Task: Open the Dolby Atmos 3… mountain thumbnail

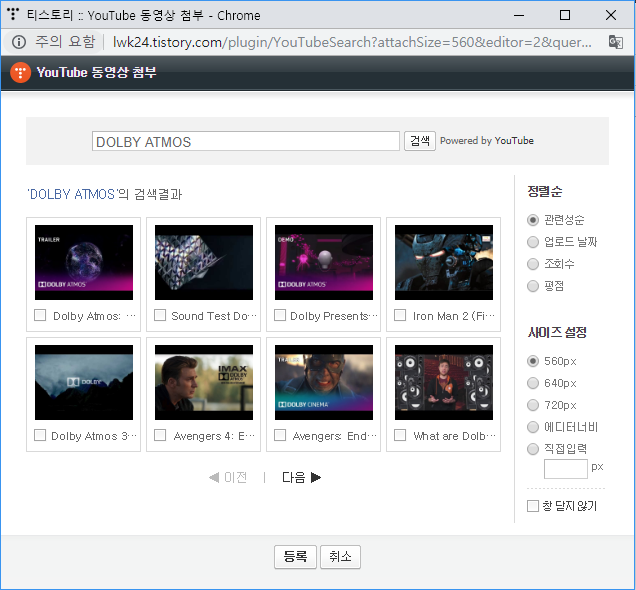Action: (x=84, y=382)
